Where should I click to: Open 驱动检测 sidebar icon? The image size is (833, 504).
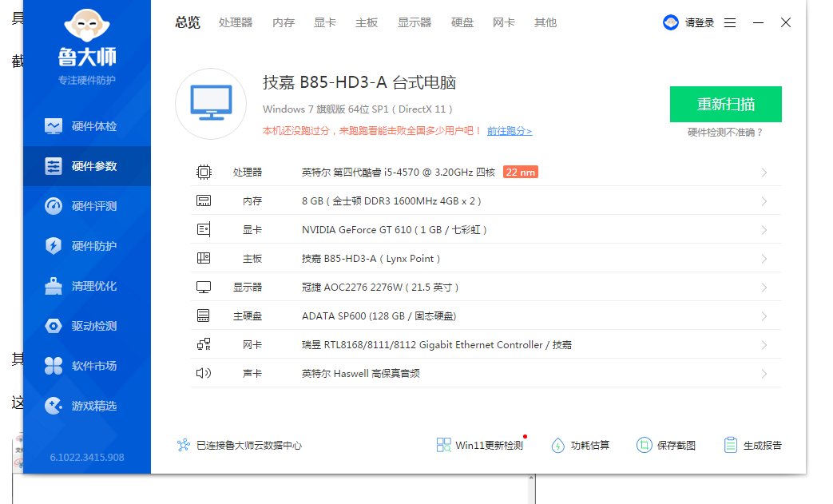click(x=54, y=326)
